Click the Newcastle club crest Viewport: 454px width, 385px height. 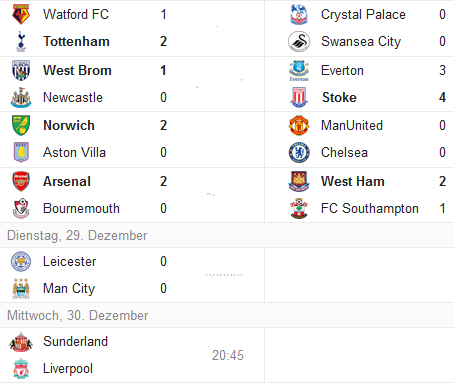click(x=21, y=97)
